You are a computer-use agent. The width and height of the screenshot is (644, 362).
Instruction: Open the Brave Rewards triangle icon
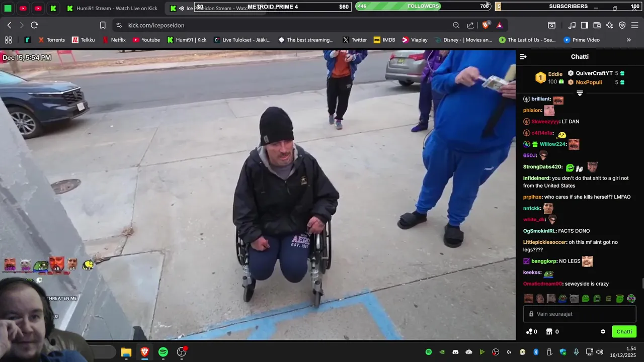coord(499,25)
